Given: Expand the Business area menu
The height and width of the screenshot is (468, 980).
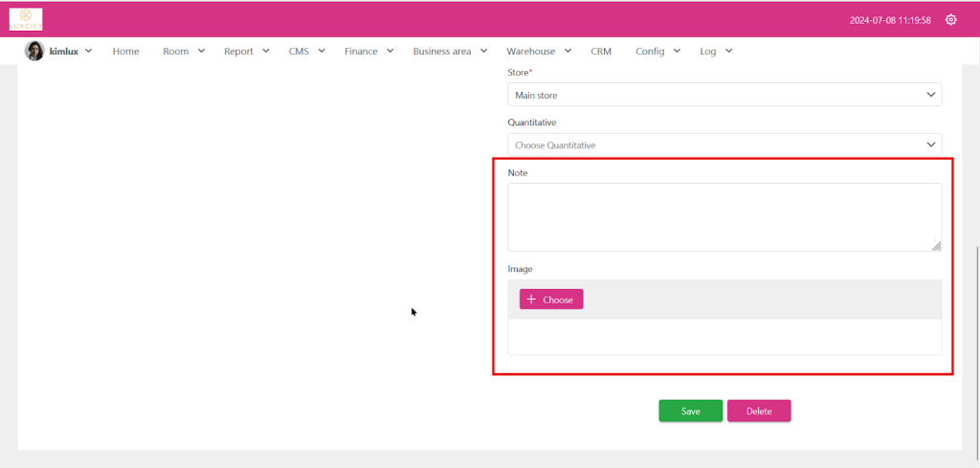Looking at the screenshot, I should (449, 52).
